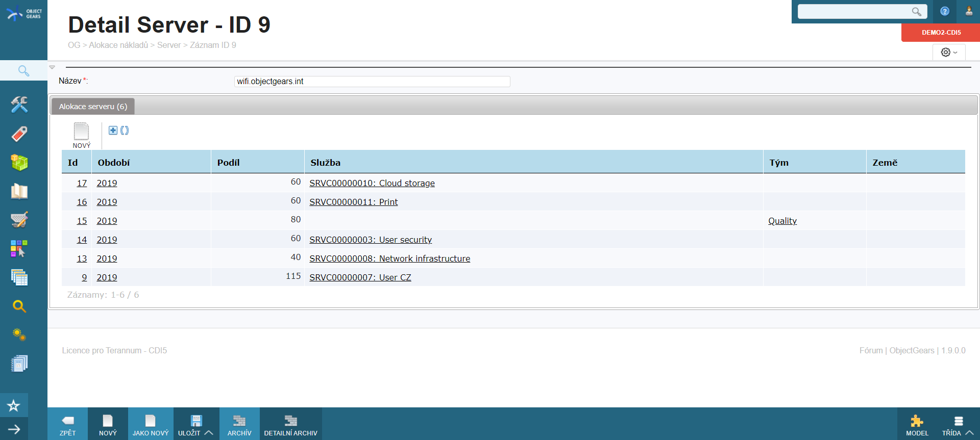Sort by the Období column header
Screen dimensions: 980x440
(114, 163)
